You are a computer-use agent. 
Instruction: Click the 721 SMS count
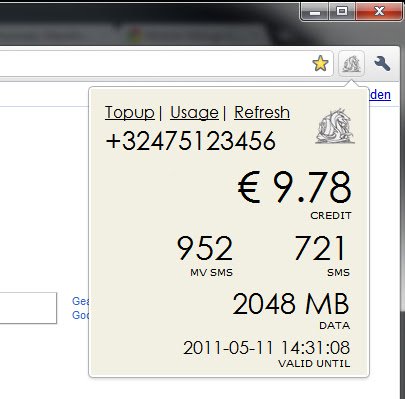(319, 248)
